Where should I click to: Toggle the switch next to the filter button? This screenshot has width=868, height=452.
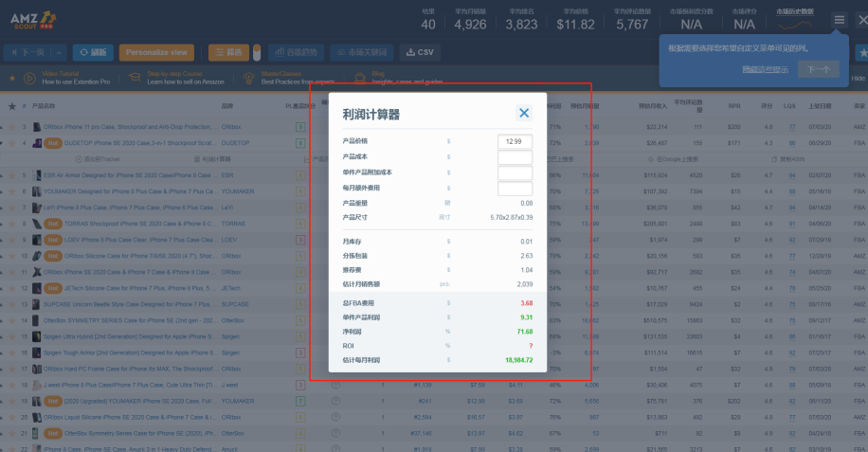pyautogui.click(x=257, y=52)
